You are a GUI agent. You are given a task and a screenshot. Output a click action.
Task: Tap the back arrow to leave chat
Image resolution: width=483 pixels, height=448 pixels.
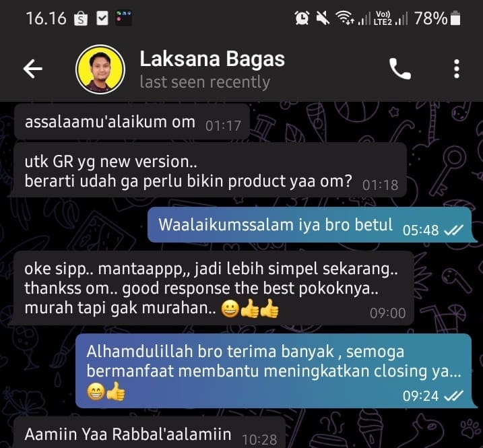[x=33, y=69]
